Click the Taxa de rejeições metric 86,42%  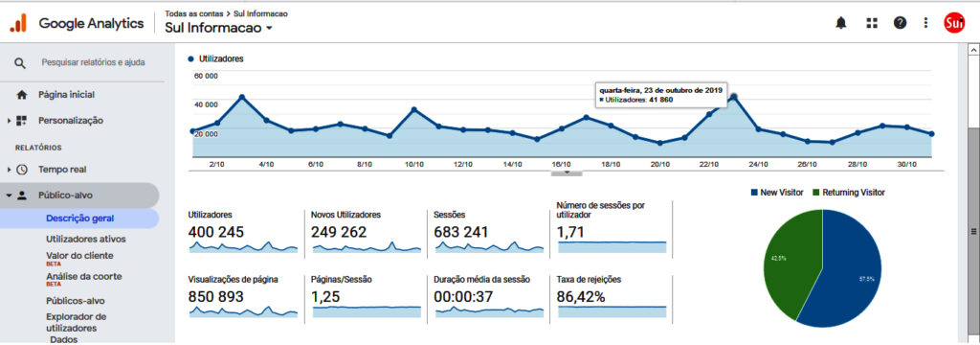point(581,297)
